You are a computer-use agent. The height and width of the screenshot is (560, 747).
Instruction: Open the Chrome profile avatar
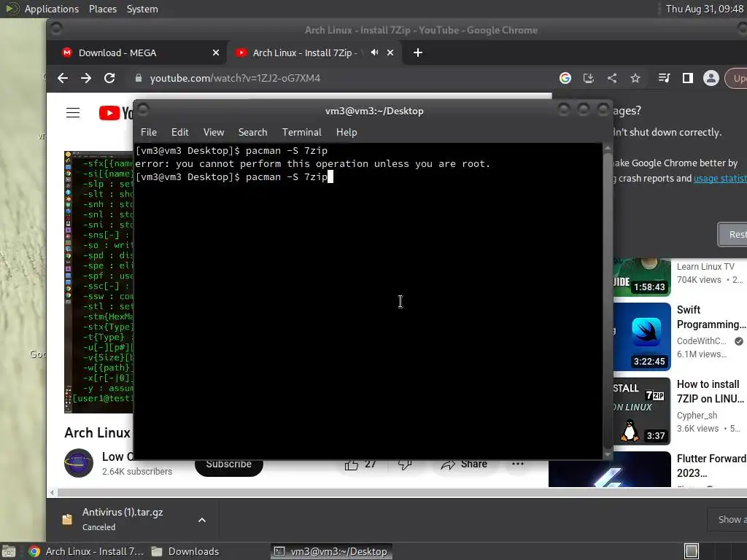coord(711,78)
